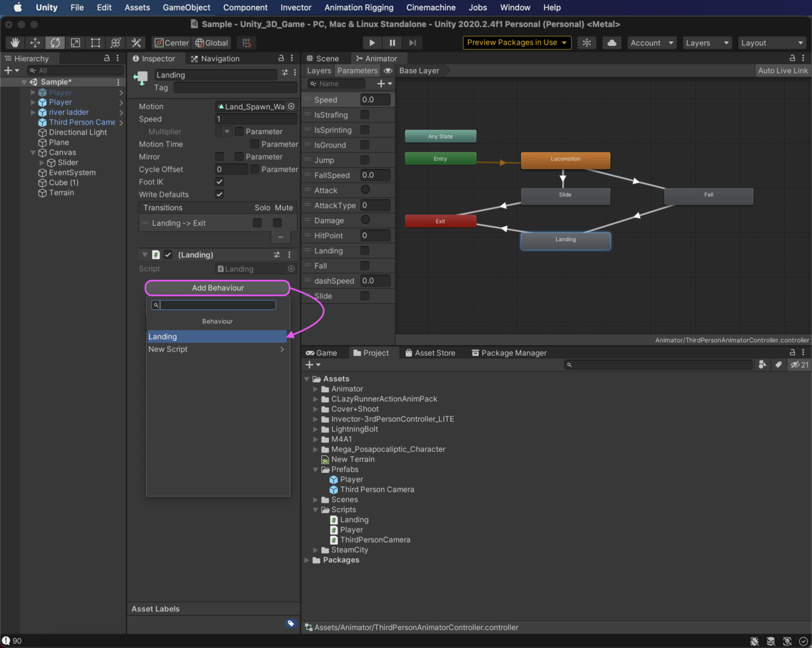Enable IsSprinting parameter checkbox
812x648 pixels.
coord(365,130)
